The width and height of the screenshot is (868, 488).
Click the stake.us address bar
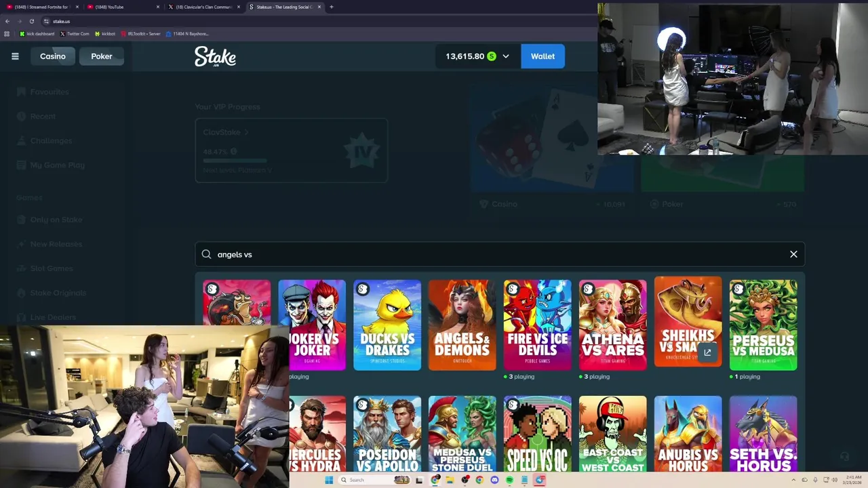(x=319, y=21)
